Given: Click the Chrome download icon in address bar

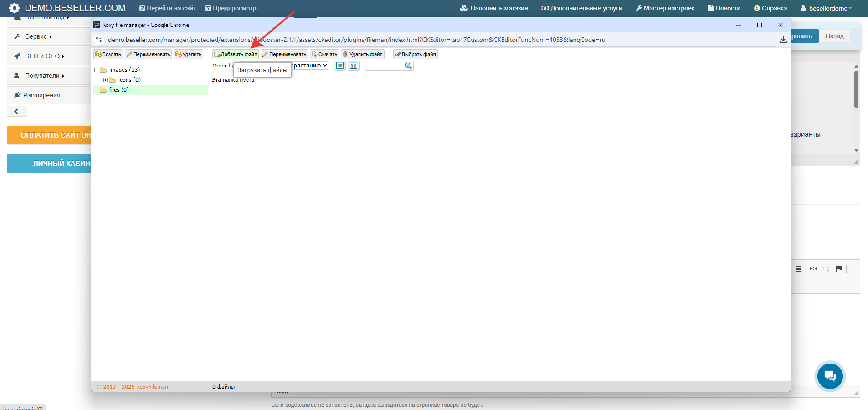Looking at the screenshot, I should [783, 40].
